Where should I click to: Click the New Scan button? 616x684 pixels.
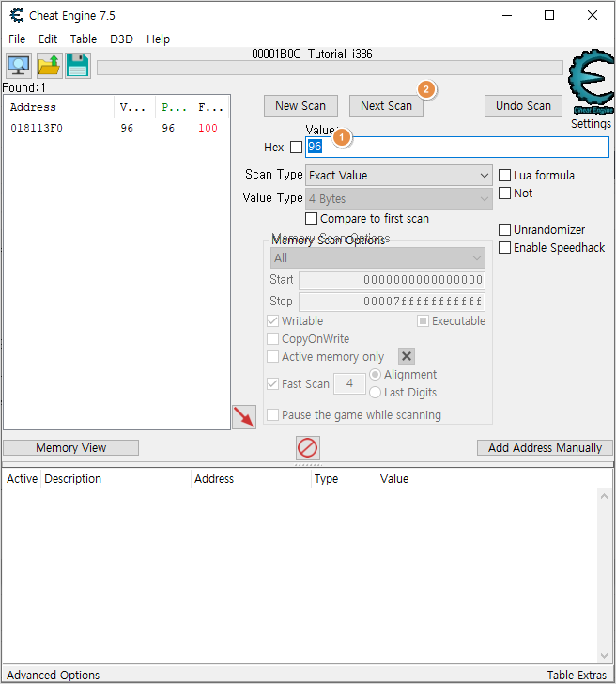(x=300, y=106)
